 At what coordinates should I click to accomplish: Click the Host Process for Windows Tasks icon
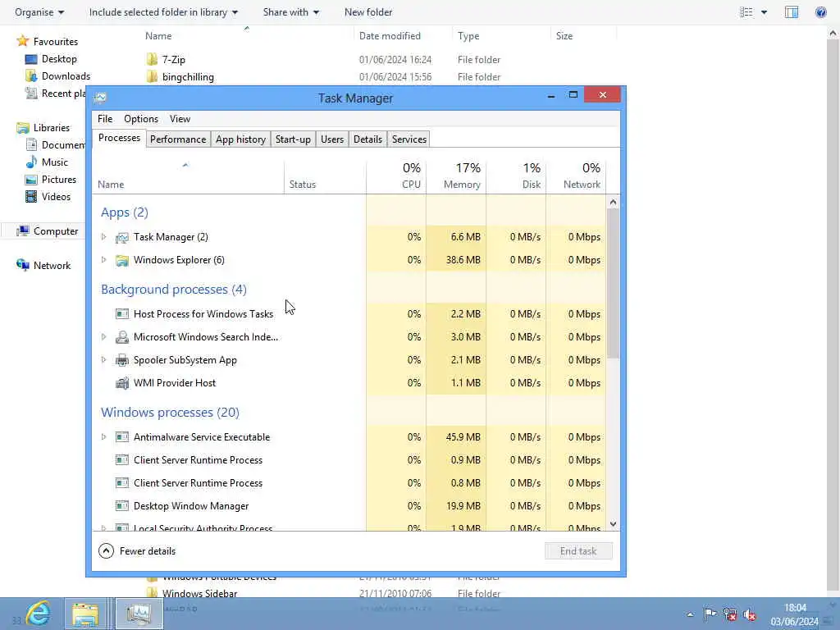coord(122,314)
